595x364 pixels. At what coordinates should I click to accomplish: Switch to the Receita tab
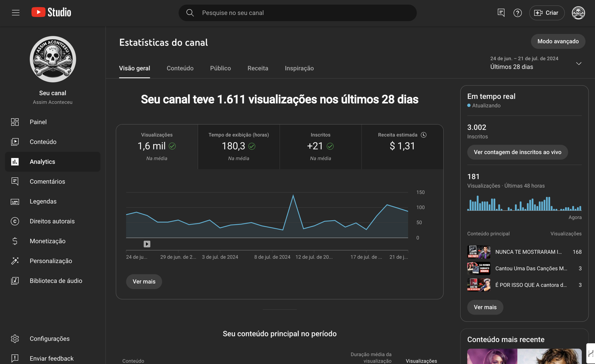tap(258, 68)
